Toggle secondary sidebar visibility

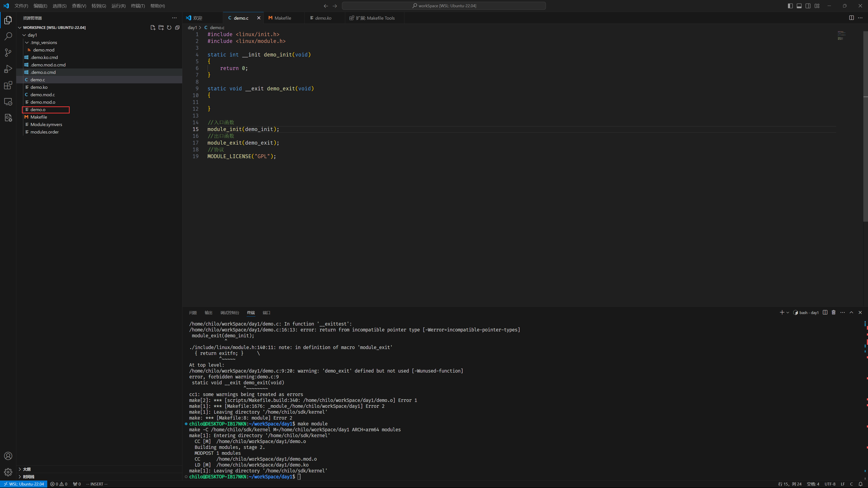(808, 6)
